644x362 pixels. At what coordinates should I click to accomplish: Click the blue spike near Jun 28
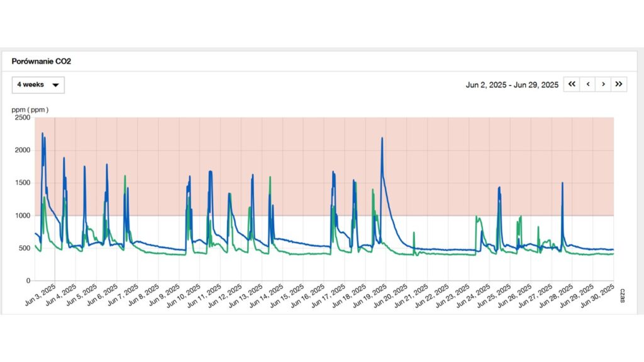[x=562, y=183]
